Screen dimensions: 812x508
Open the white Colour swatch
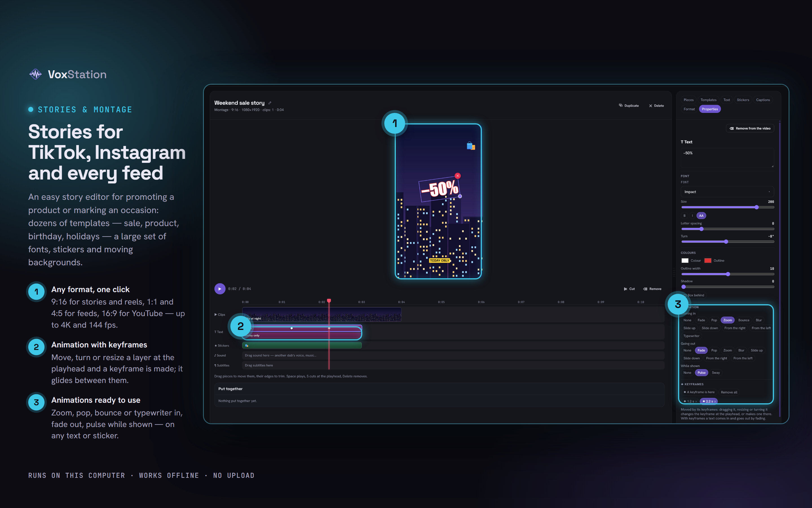(685, 260)
